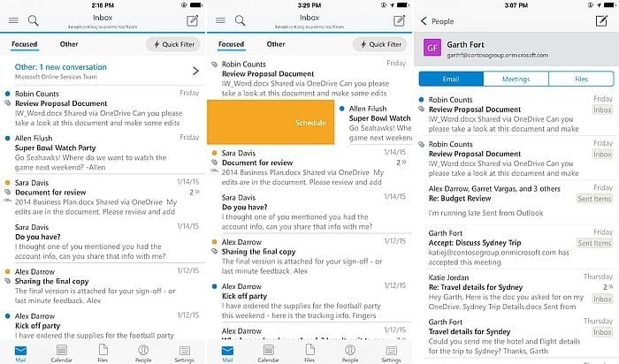Compose new email in left Inbox screen
619x364 pixels.
point(192,20)
